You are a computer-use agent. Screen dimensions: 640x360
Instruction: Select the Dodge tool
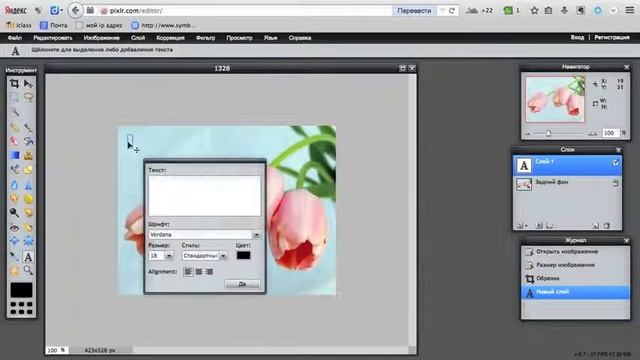[x=14, y=213]
